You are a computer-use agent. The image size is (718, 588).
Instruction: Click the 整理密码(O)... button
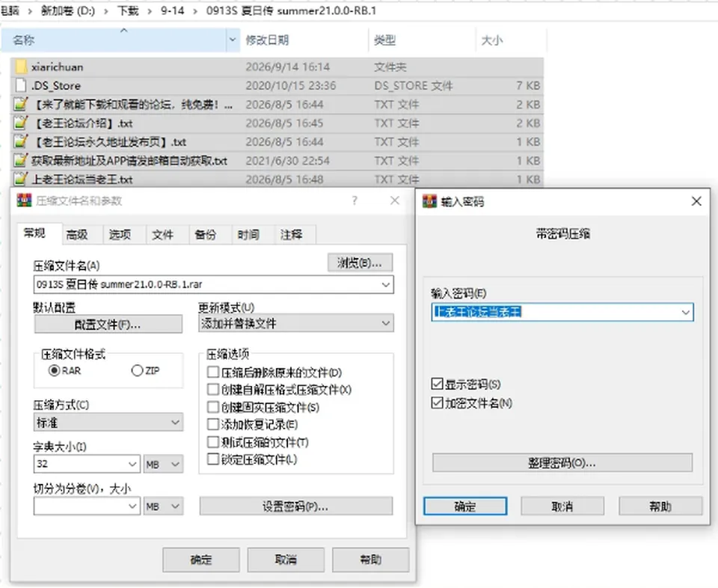click(x=562, y=462)
